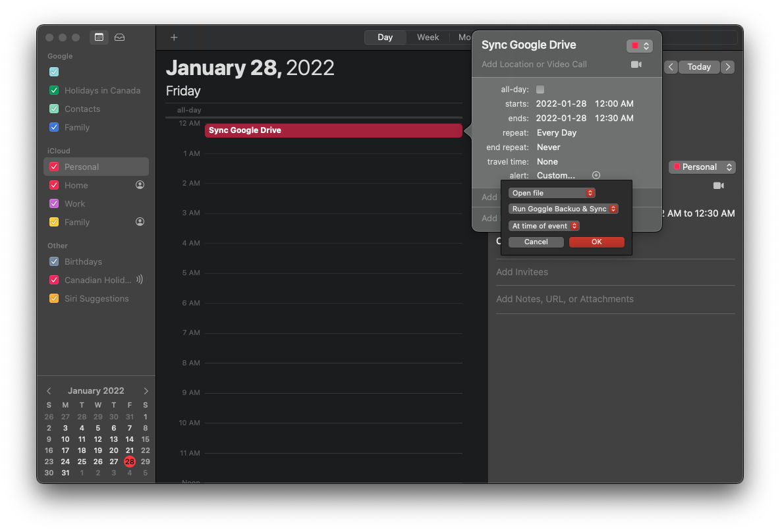Image resolution: width=780 pixels, height=532 pixels.
Task: Confirm alert with OK button
Action: pyautogui.click(x=596, y=242)
